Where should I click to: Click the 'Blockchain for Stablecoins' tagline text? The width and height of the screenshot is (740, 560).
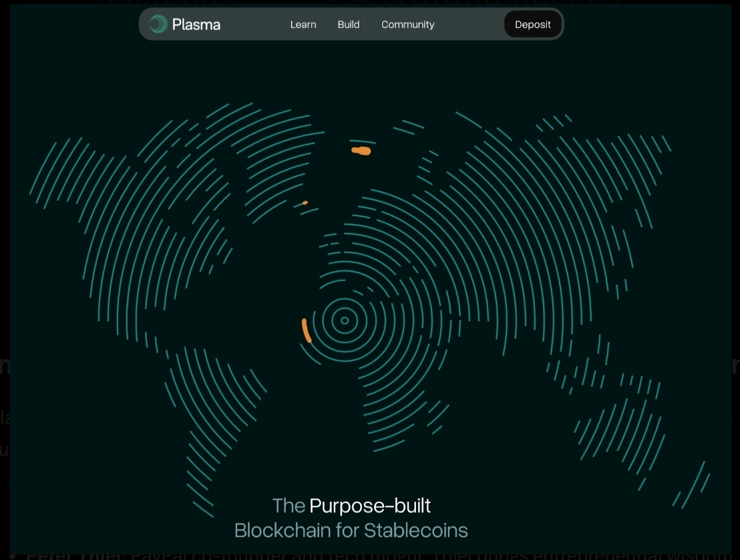[351, 530]
